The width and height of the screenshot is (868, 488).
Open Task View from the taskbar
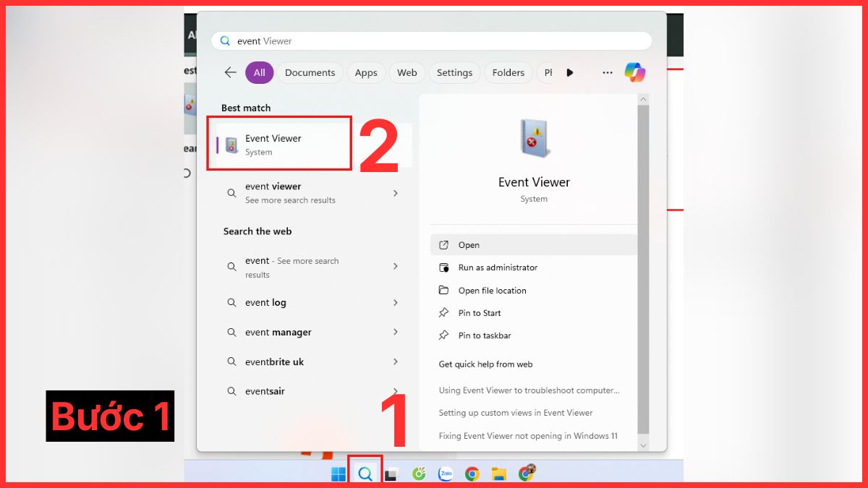coord(391,474)
